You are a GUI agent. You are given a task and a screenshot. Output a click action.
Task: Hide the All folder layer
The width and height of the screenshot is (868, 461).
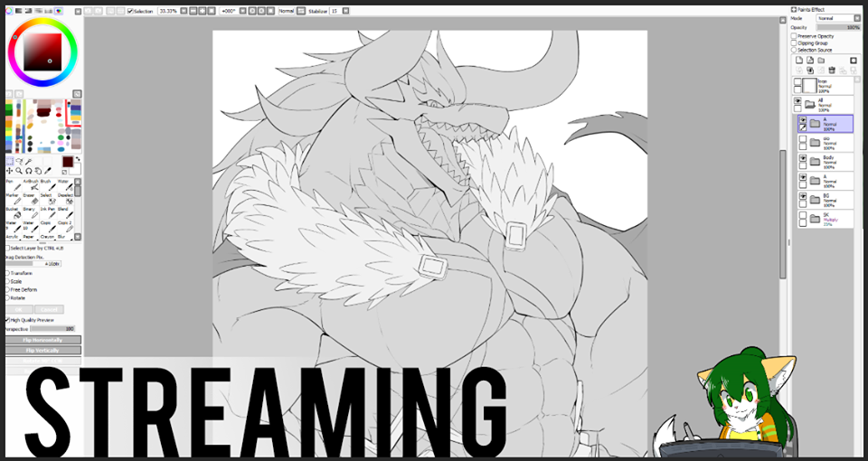click(x=797, y=101)
